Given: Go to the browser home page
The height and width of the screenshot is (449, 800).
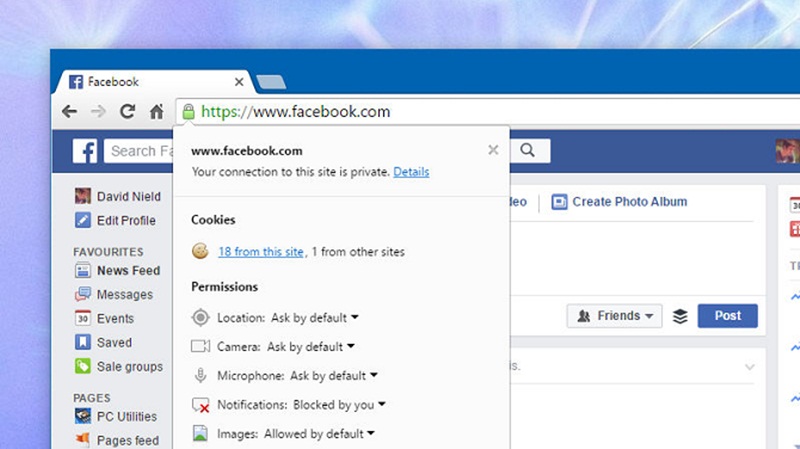Looking at the screenshot, I should pos(157,111).
